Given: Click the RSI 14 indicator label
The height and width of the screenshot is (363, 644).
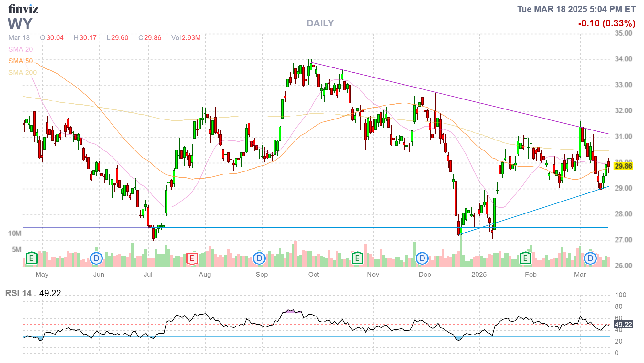Looking at the screenshot, I should tap(18, 293).
